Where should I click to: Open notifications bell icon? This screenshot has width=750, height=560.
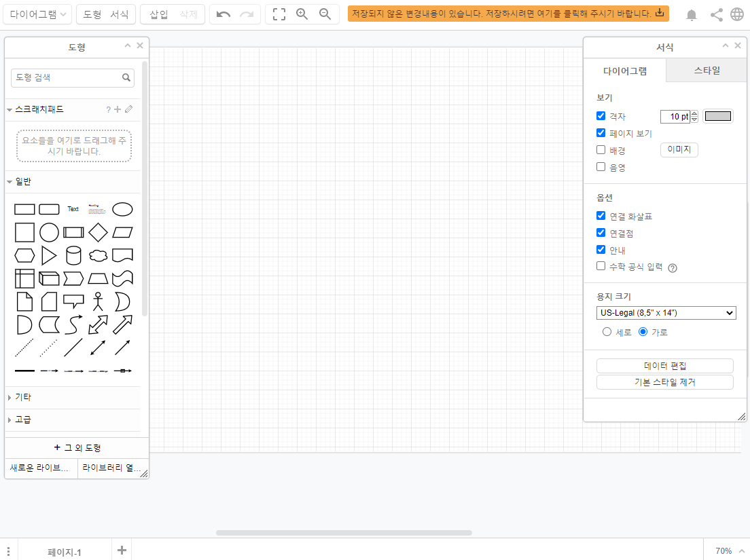[691, 16]
